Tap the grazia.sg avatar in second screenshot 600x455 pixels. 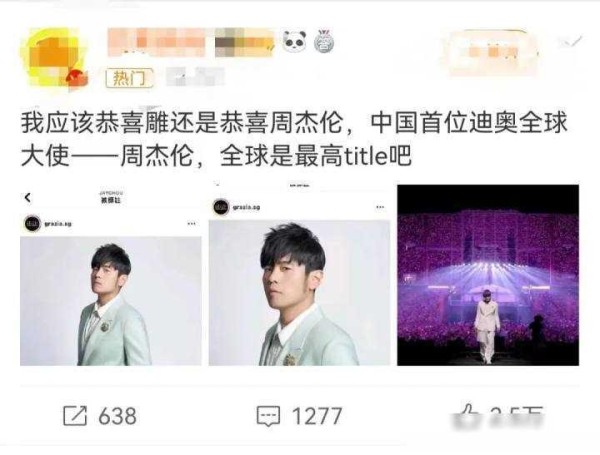221,207
